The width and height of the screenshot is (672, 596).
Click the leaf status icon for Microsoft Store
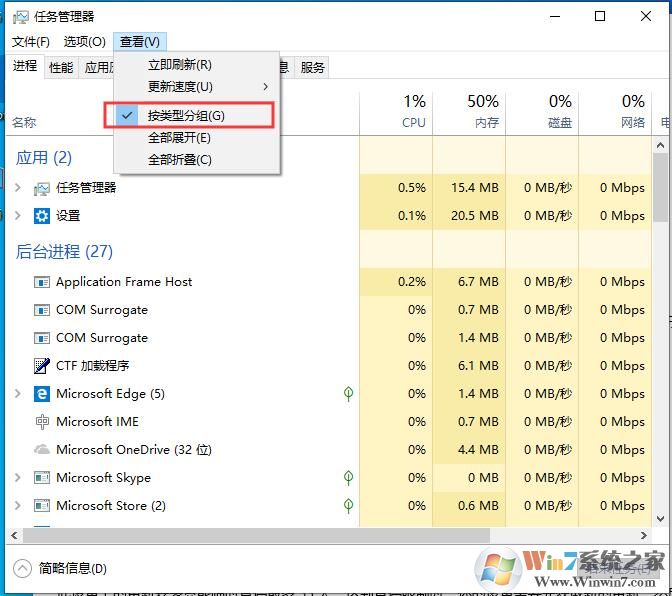coord(348,506)
